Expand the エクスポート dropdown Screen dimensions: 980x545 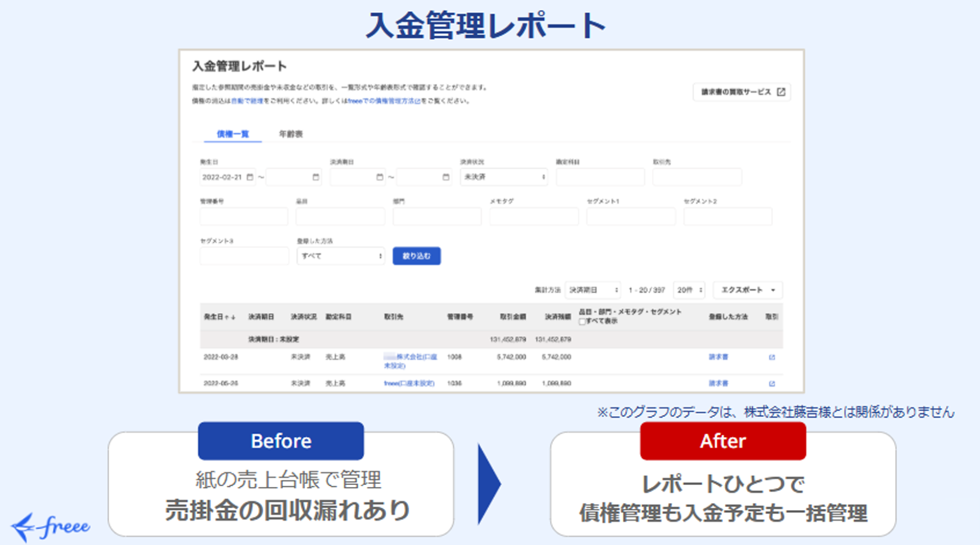pos(747,290)
